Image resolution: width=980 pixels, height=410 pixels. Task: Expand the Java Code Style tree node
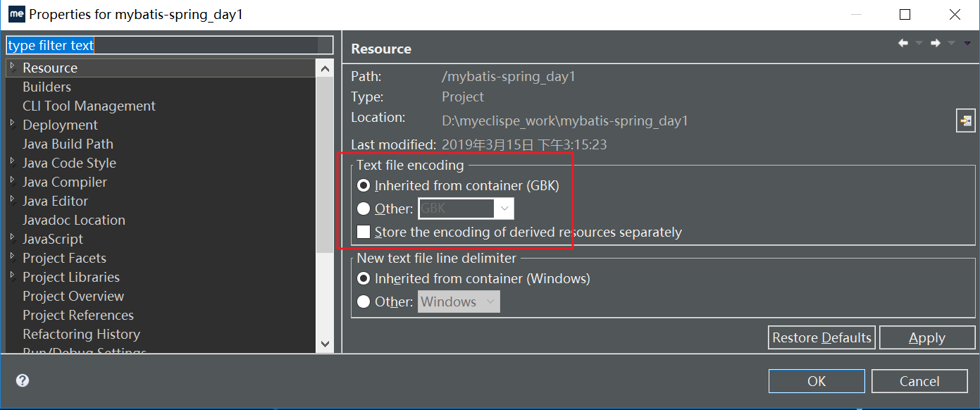click(12, 162)
